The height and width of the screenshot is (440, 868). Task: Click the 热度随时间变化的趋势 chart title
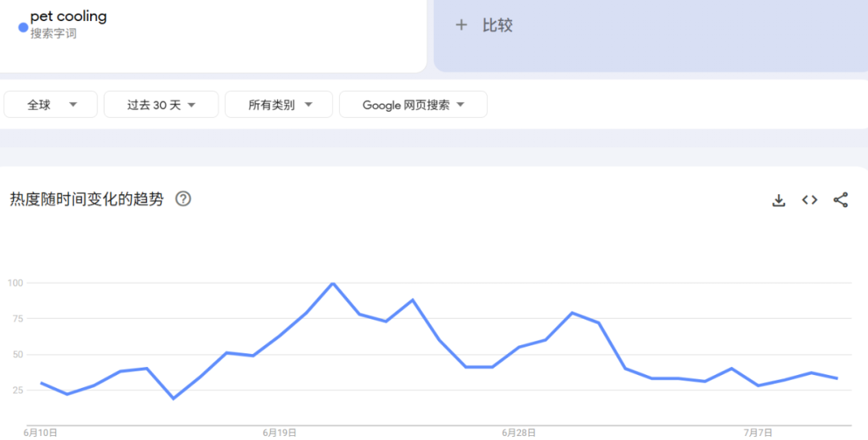coord(87,199)
